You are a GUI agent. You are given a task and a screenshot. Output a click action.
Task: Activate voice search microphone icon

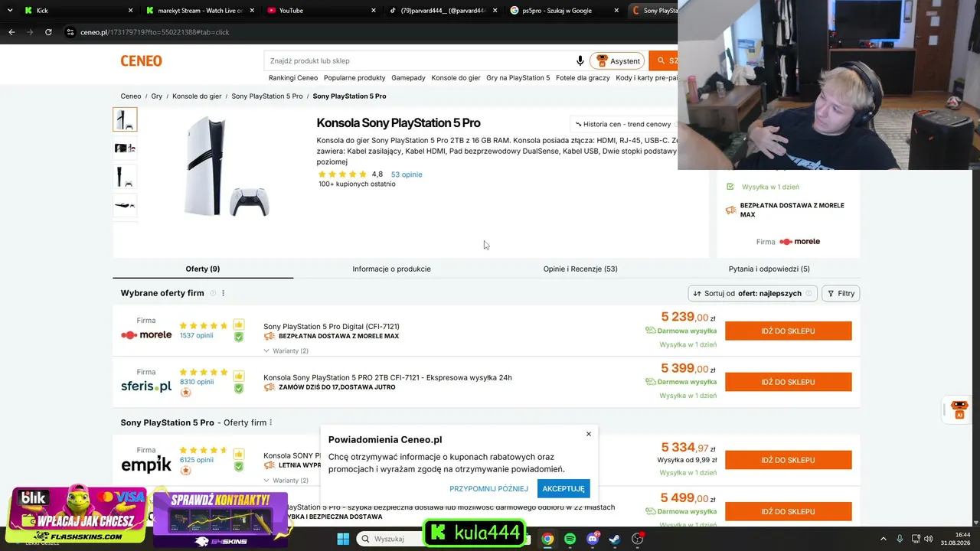(580, 61)
